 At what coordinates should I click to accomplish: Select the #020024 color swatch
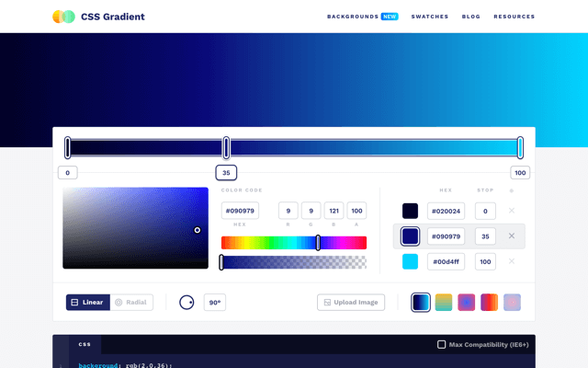tap(410, 211)
